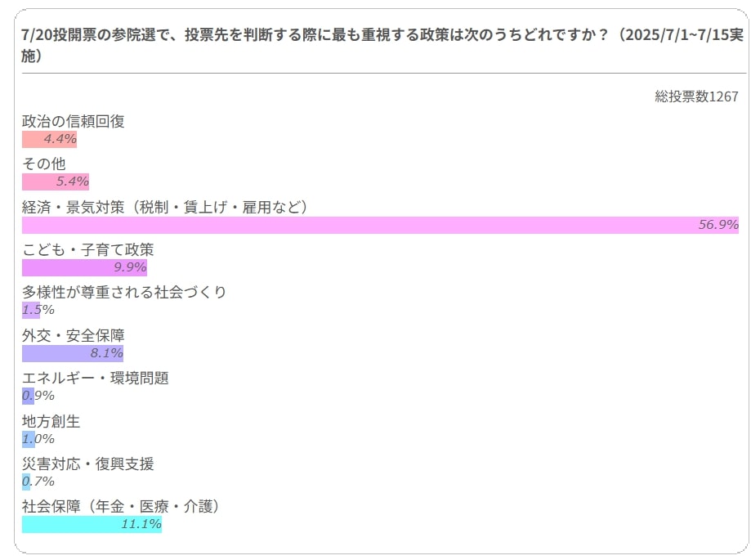Select the 外交・安全保障 8.1% bar
751x560 pixels.
73,353
